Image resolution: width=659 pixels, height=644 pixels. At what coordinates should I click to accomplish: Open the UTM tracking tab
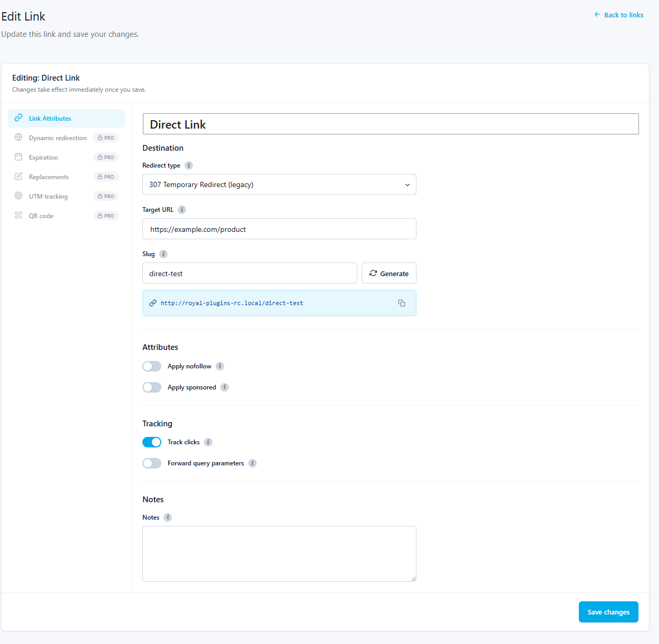coord(66,197)
